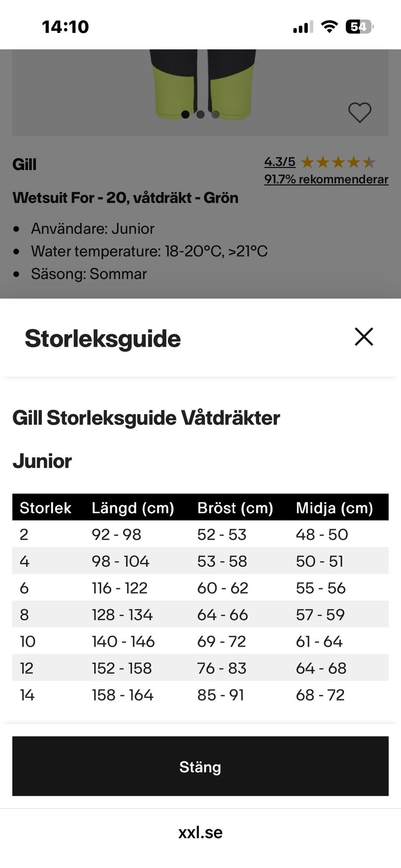
Task: Tap the Wi-Fi icon in status bar
Action: (x=329, y=27)
